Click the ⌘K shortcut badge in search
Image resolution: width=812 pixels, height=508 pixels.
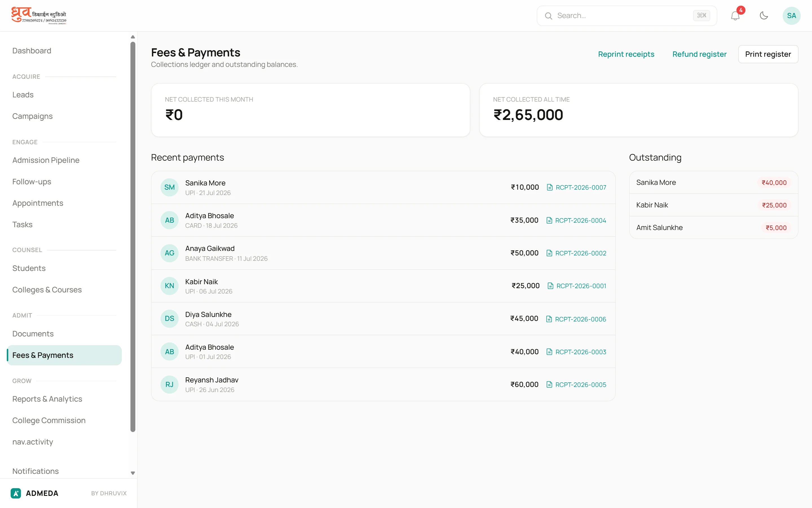pos(701,16)
